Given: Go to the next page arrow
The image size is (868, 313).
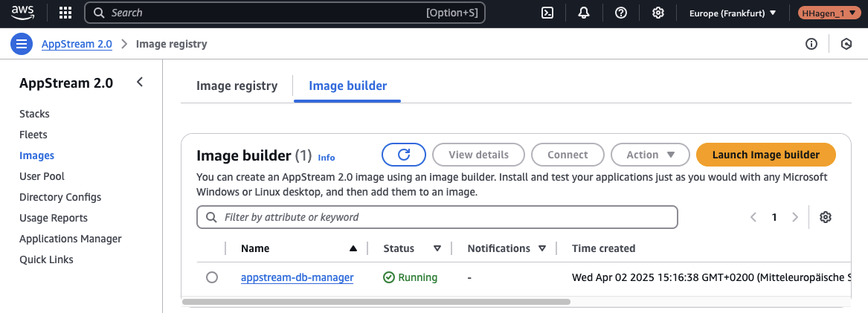Looking at the screenshot, I should point(796,217).
